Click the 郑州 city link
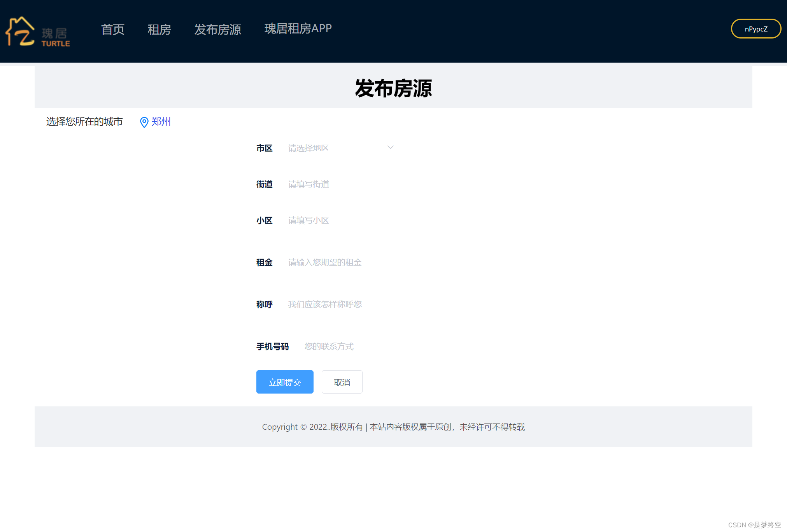The width and height of the screenshot is (787, 532). click(161, 122)
